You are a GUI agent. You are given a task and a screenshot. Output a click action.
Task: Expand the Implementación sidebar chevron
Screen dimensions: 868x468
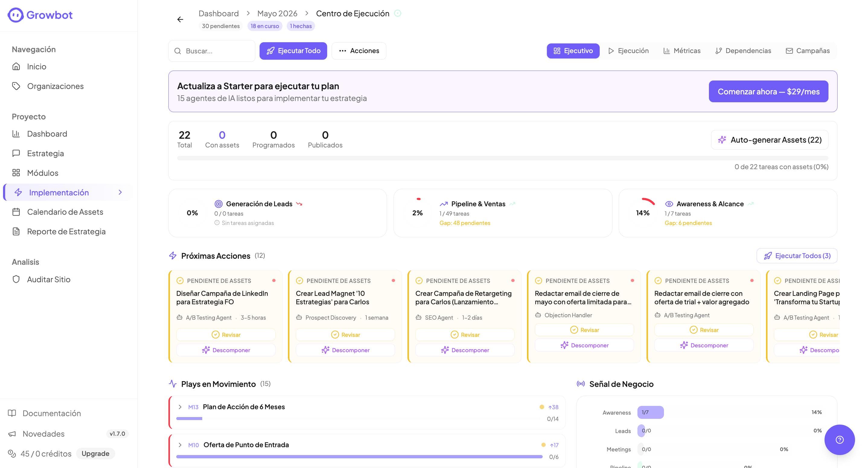(120, 192)
